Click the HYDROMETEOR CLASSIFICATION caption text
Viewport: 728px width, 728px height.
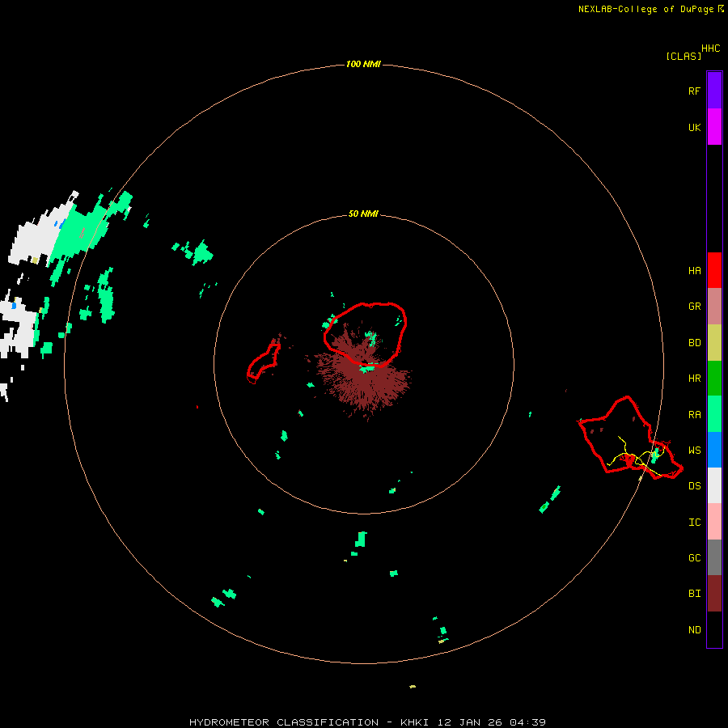tap(284, 722)
